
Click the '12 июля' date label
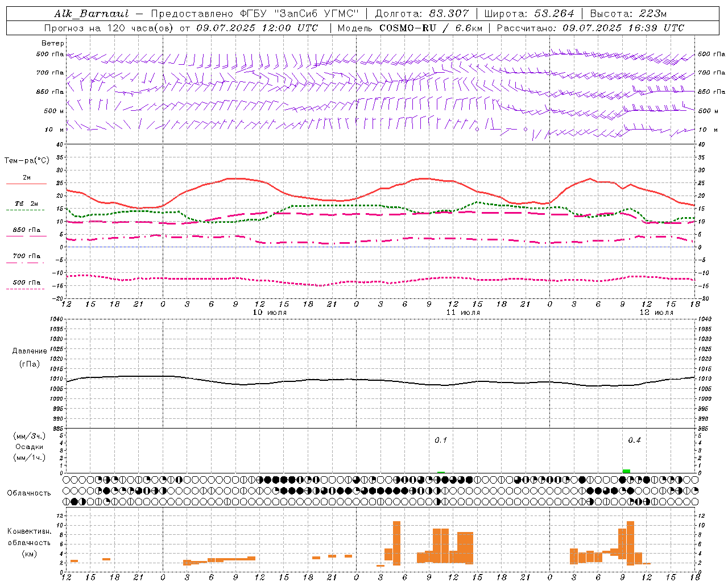[656, 313]
